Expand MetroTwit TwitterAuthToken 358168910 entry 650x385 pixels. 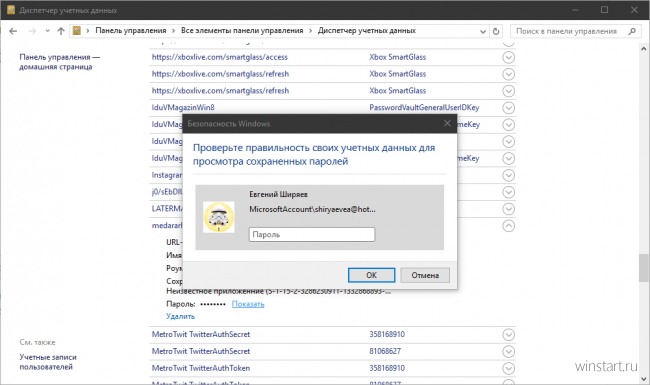509,368
